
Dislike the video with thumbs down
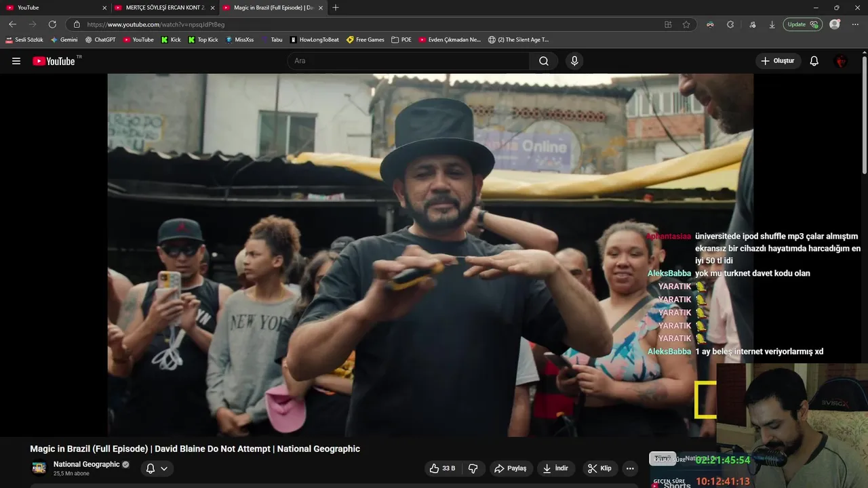pos(473,468)
